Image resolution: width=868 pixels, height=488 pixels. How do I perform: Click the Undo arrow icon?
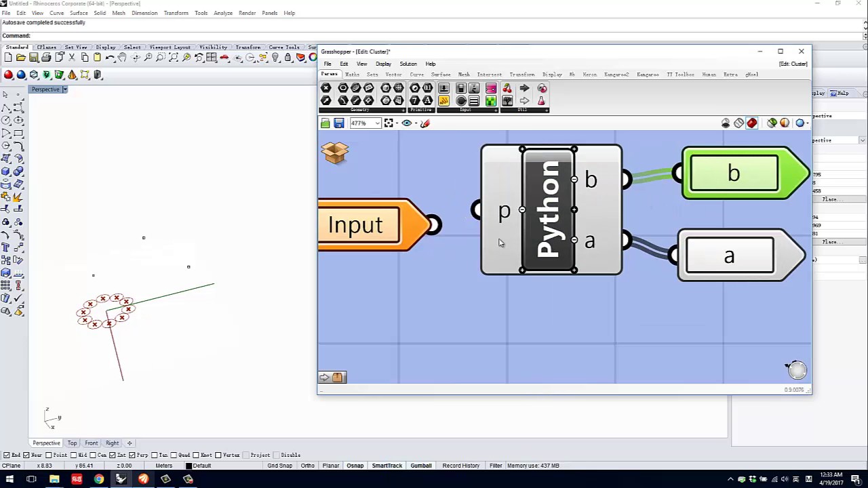point(110,58)
